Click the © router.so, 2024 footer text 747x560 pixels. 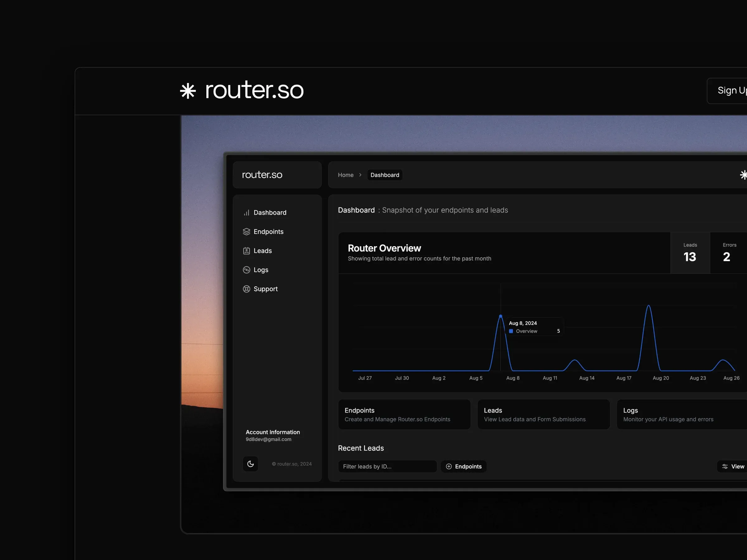[x=292, y=464]
